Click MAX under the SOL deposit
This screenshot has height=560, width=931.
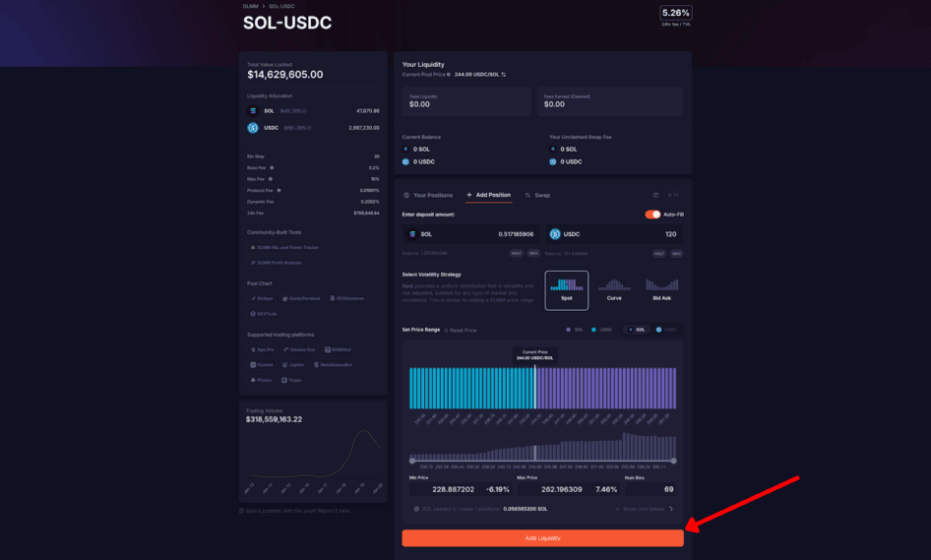tap(533, 254)
